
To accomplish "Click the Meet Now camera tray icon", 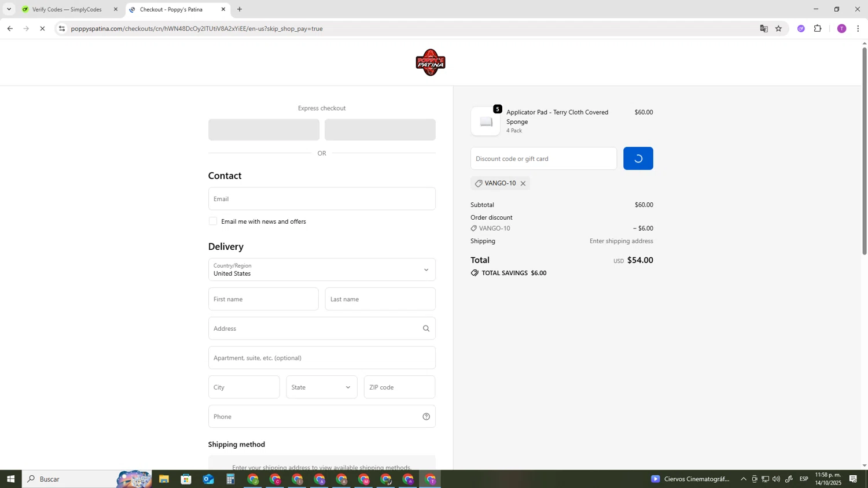I will click(x=755, y=479).
